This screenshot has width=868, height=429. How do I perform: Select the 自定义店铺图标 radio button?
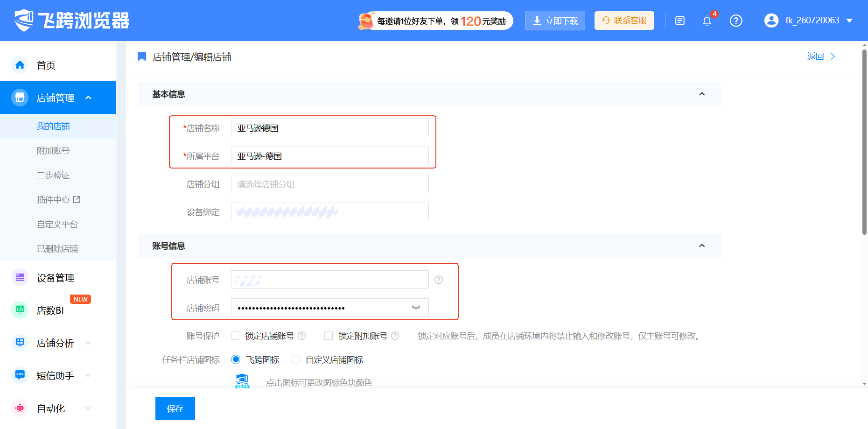[295, 359]
